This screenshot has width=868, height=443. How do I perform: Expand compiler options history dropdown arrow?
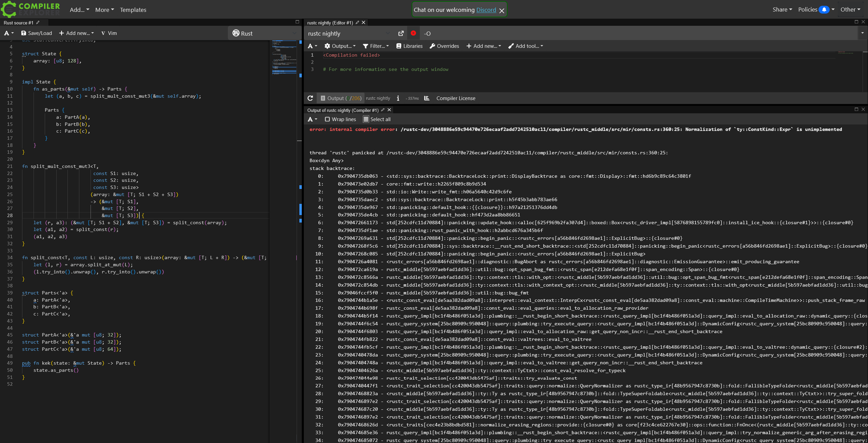click(x=862, y=33)
